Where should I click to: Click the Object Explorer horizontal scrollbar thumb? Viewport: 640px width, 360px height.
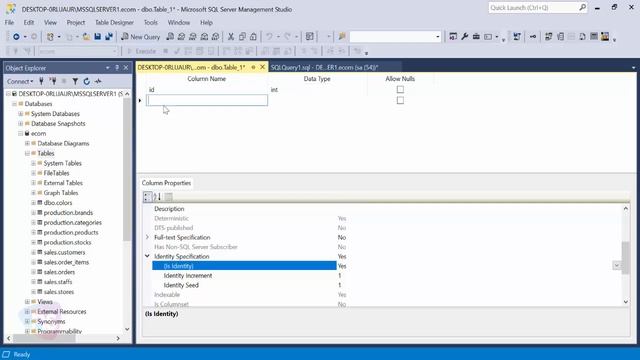click(x=44, y=338)
